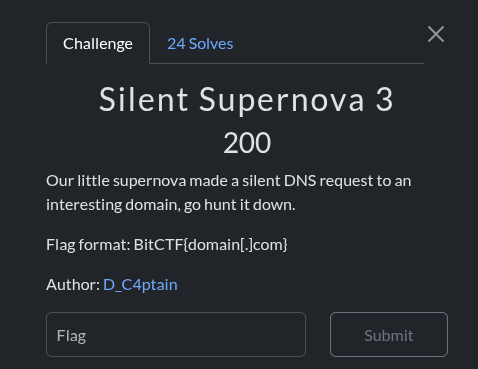Submit the entered flag answer
The image size is (478, 369).
click(389, 334)
